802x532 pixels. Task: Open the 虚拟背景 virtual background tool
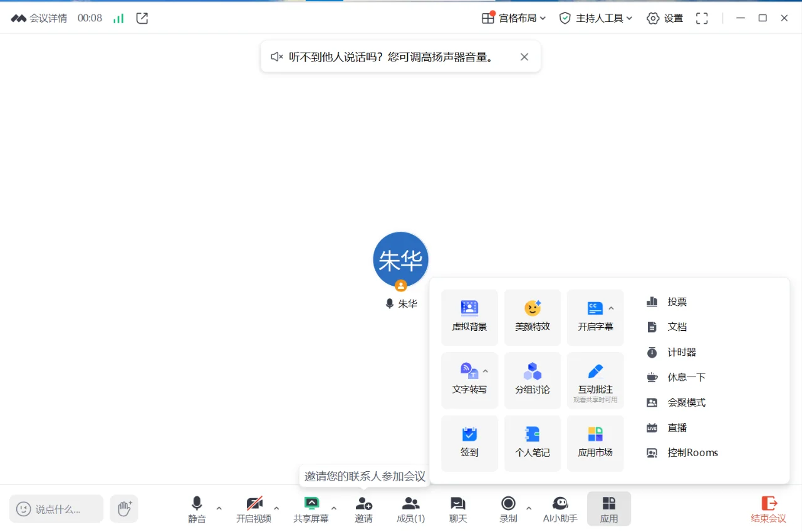[469, 318]
